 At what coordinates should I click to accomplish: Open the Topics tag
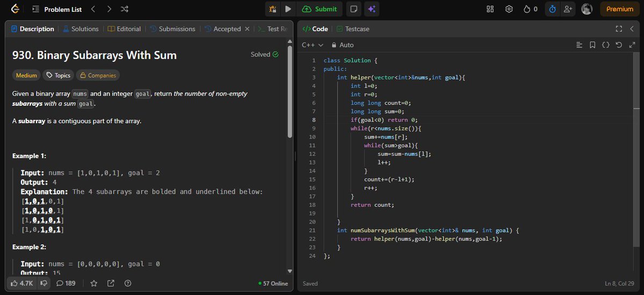[59, 75]
